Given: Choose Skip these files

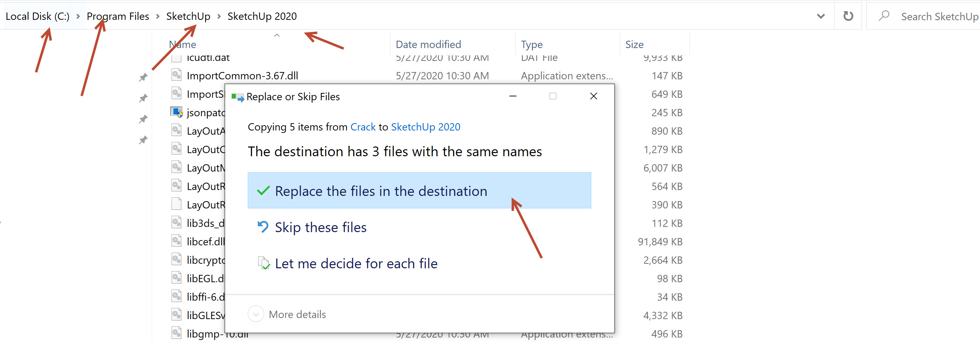Looking at the screenshot, I should [x=320, y=227].
